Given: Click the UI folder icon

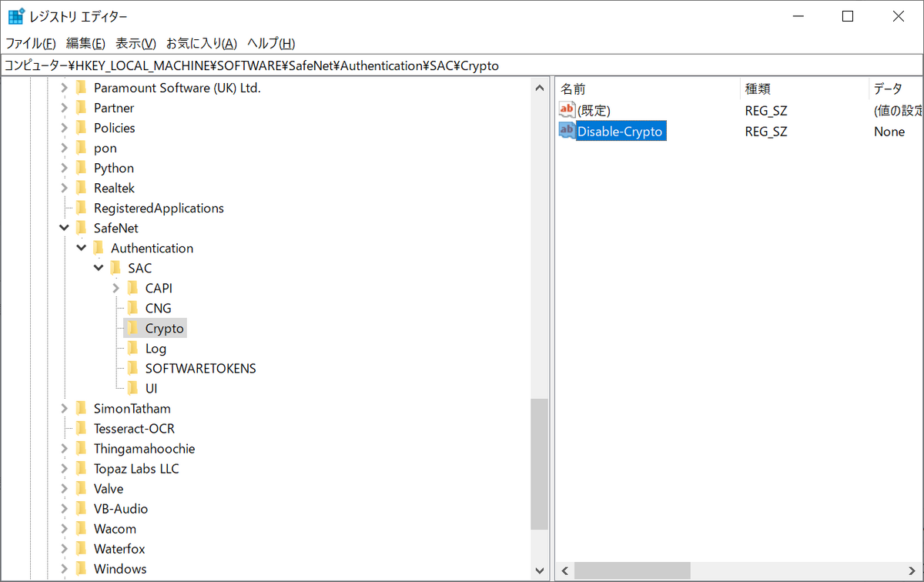Looking at the screenshot, I should click(x=132, y=388).
